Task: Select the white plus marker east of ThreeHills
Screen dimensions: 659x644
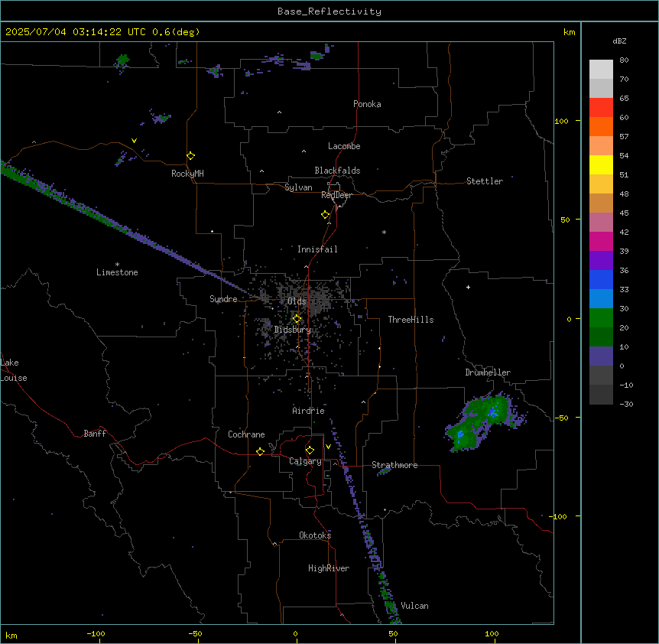Action: (x=468, y=287)
